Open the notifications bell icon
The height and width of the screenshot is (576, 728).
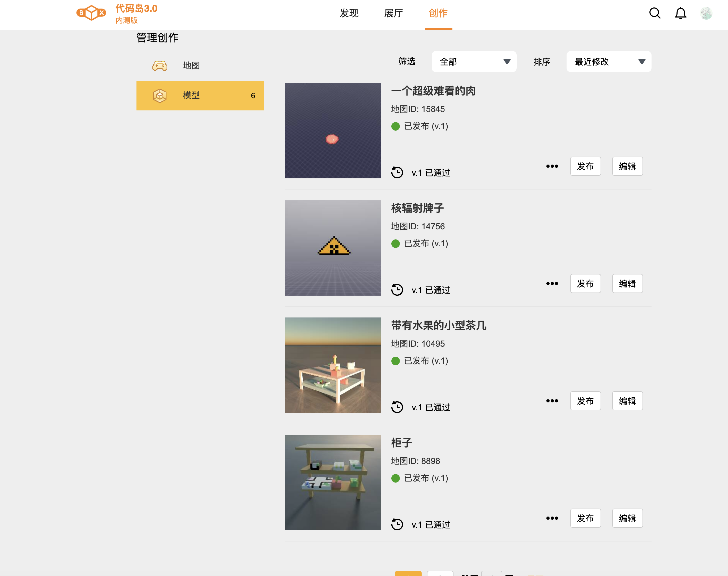pyautogui.click(x=680, y=14)
